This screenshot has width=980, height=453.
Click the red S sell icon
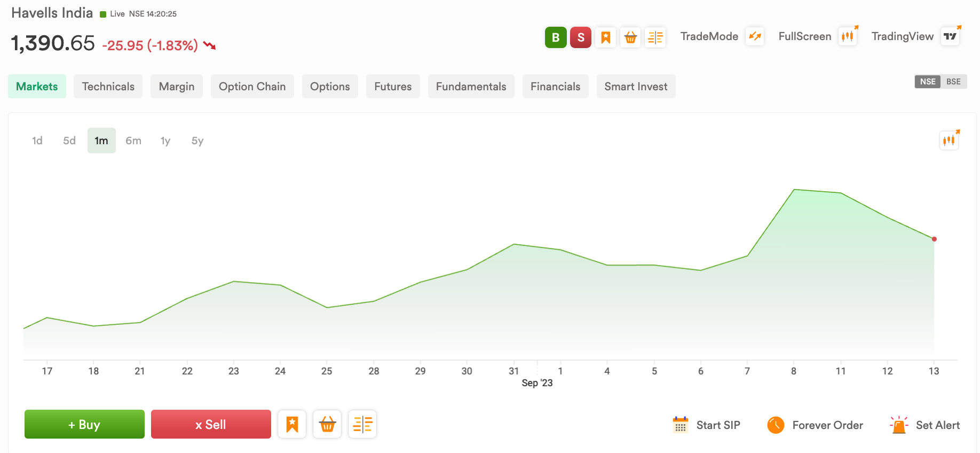point(581,37)
